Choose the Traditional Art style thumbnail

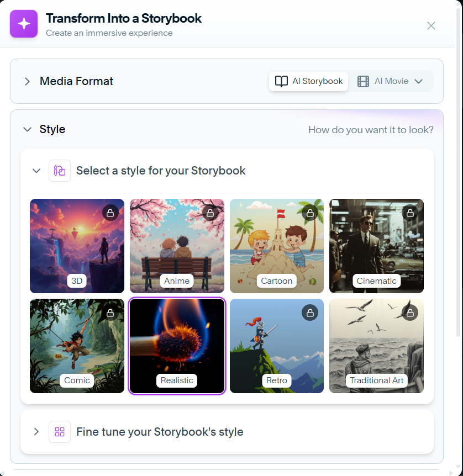point(376,346)
